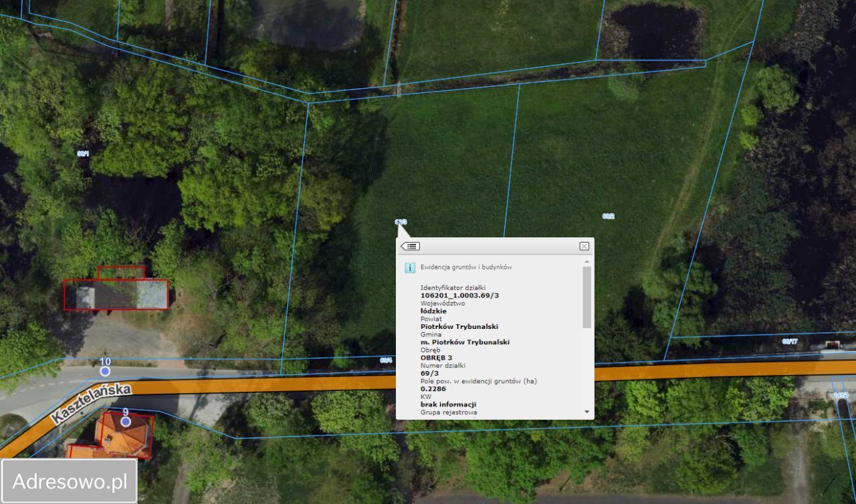This screenshot has height=504, width=856.
Task: Click the parcel identifier 106201_1.0003.69/3
Action: [x=459, y=295]
